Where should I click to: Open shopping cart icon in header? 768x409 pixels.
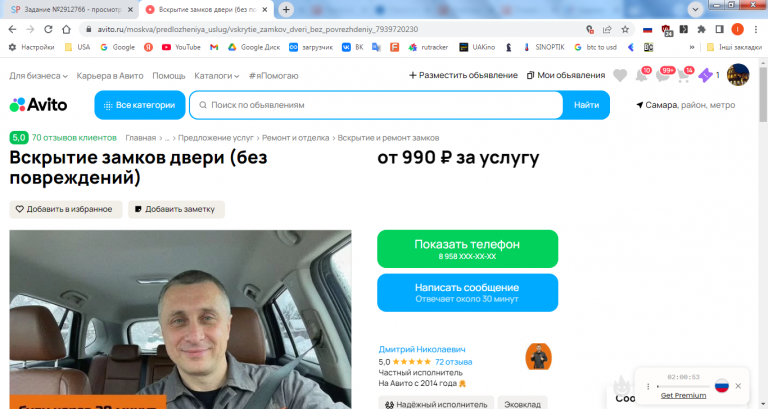pos(685,75)
